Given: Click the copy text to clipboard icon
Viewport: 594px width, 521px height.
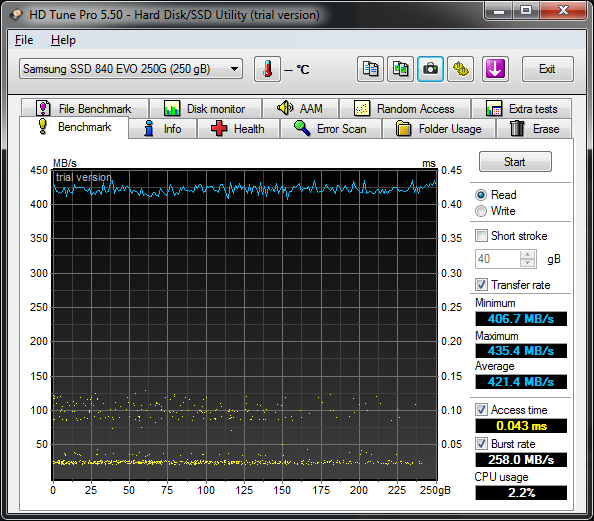Looking at the screenshot, I should coord(370,69).
